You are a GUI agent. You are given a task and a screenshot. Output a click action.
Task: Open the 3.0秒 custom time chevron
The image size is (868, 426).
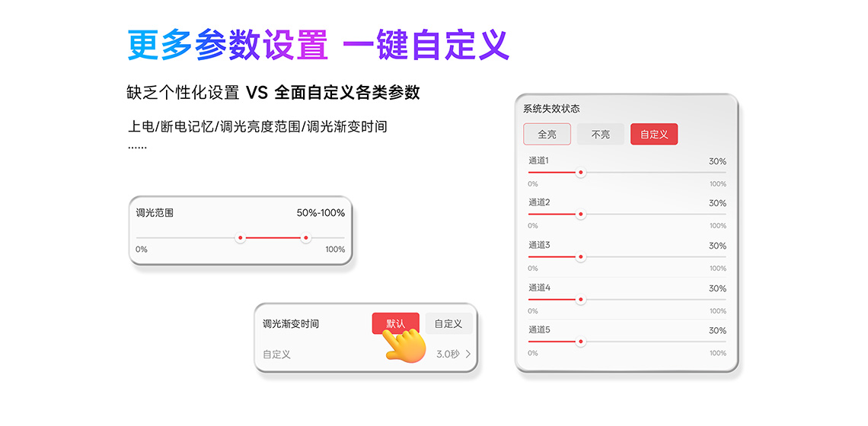pyautogui.click(x=468, y=354)
